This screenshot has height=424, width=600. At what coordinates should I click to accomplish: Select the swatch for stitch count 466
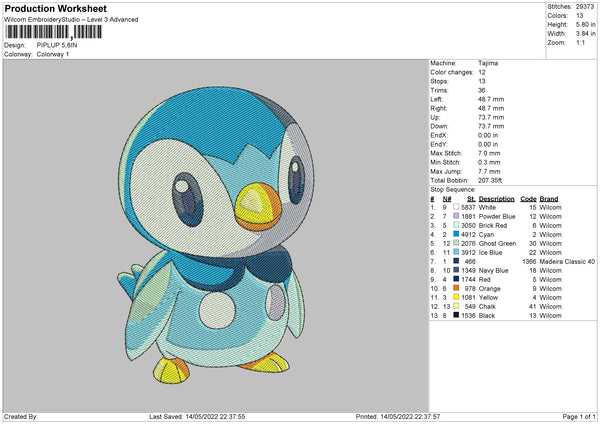pyautogui.click(x=456, y=261)
